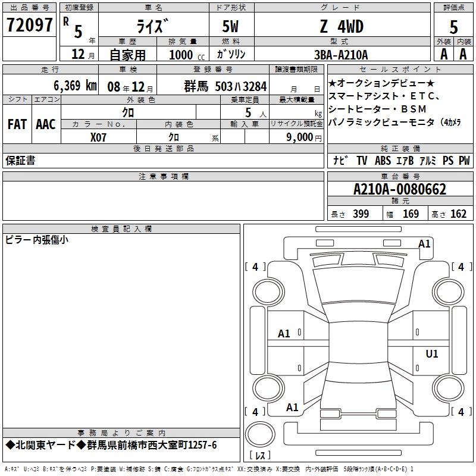Click the length value 399

coord(361,214)
